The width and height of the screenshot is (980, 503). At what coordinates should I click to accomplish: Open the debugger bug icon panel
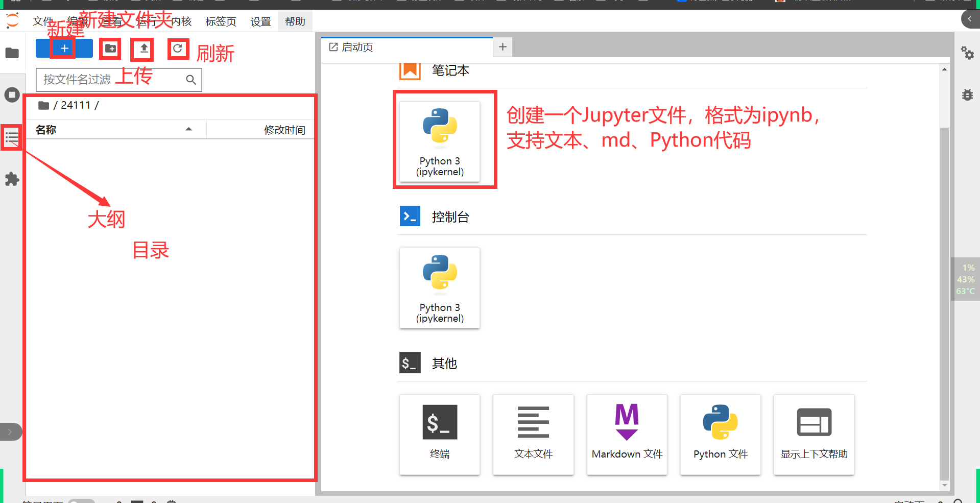(x=967, y=95)
